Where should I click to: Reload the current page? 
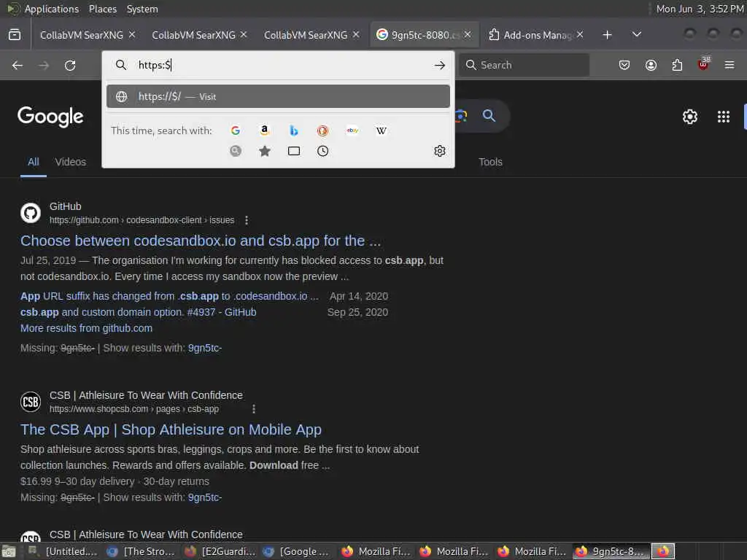(70, 65)
